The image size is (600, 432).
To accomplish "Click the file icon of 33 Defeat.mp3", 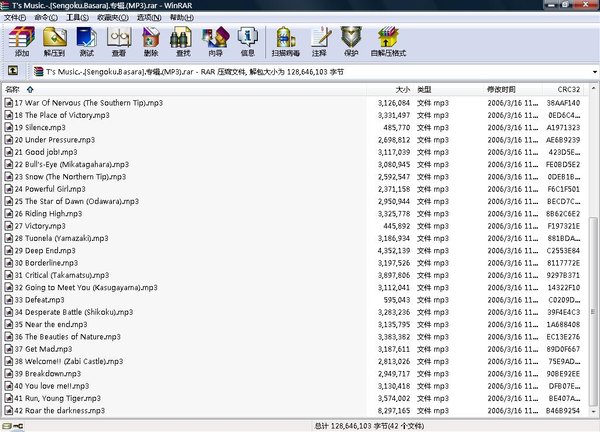I will coord(8,300).
